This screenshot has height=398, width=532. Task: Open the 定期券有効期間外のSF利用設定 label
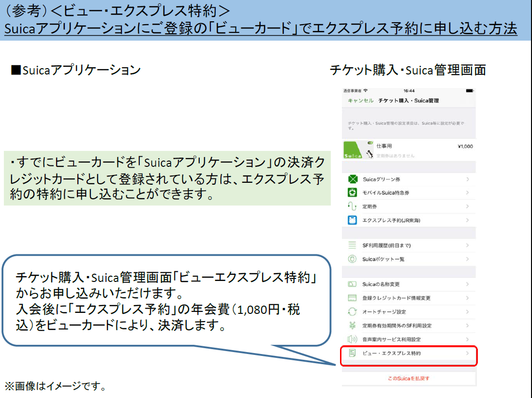pos(397,326)
